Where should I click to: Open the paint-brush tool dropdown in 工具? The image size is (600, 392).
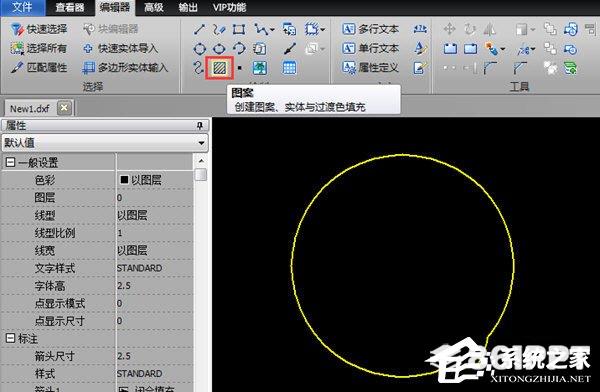coord(502,49)
